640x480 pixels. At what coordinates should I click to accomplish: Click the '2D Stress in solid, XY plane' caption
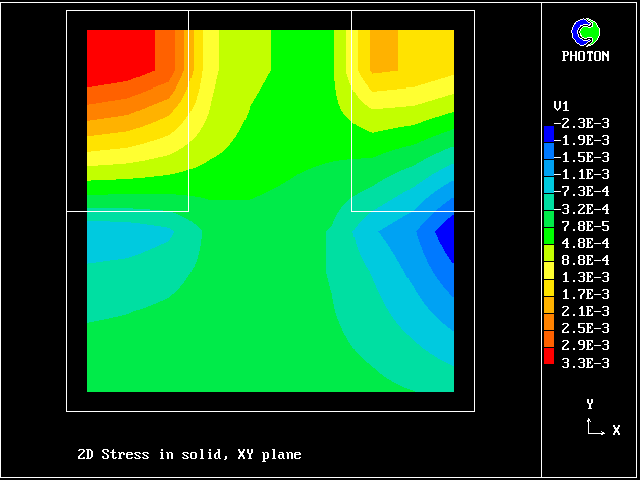click(189, 455)
